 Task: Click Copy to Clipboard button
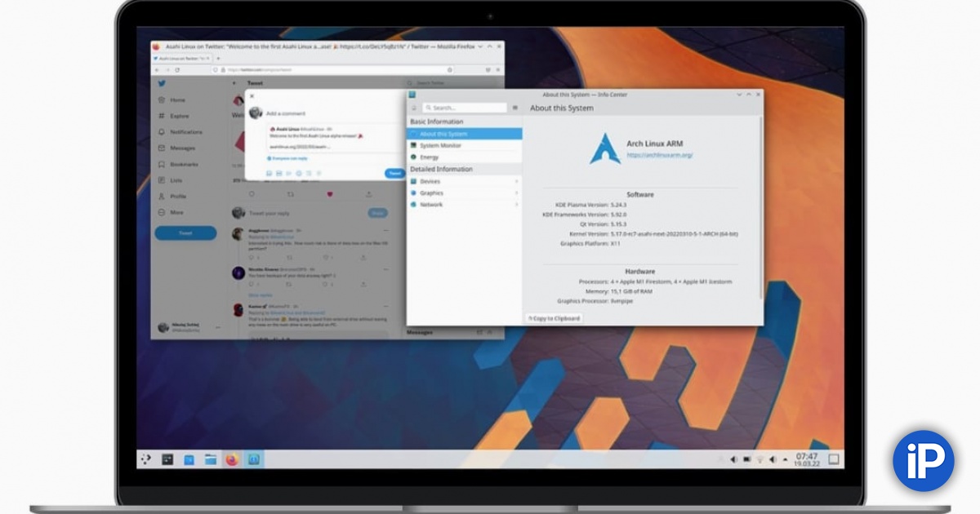(x=555, y=318)
